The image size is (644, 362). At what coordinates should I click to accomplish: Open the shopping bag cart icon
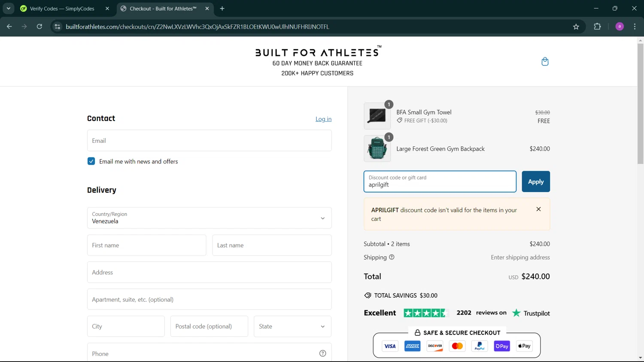coord(545,61)
